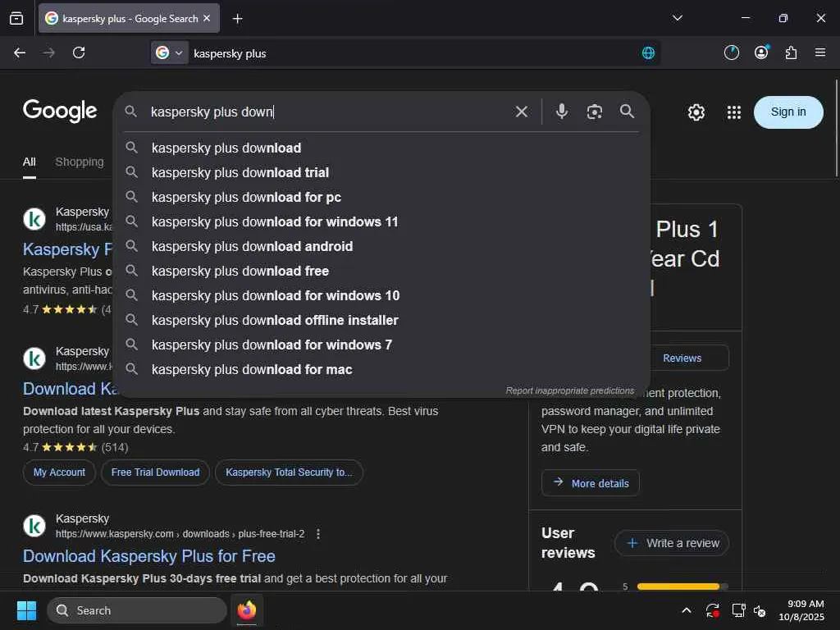The height and width of the screenshot is (630, 840).
Task: Open the new tab plus button
Action: [x=237, y=19]
